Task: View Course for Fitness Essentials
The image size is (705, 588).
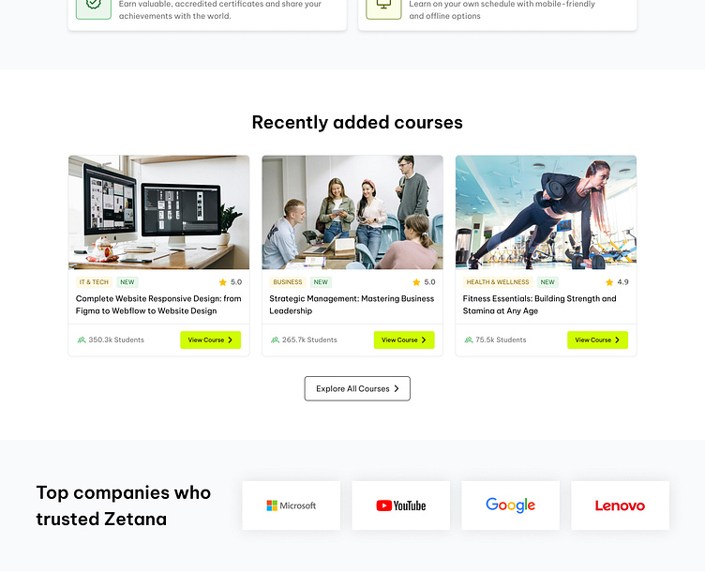Action: 597,340
